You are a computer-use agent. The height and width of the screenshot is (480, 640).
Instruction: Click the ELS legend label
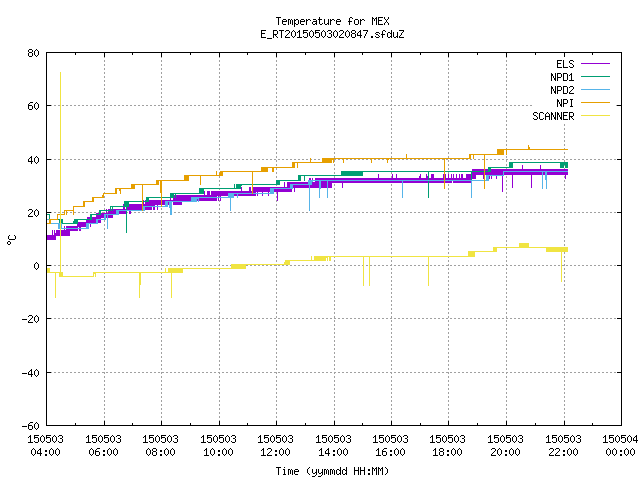pyautogui.click(x=565, y=64)
